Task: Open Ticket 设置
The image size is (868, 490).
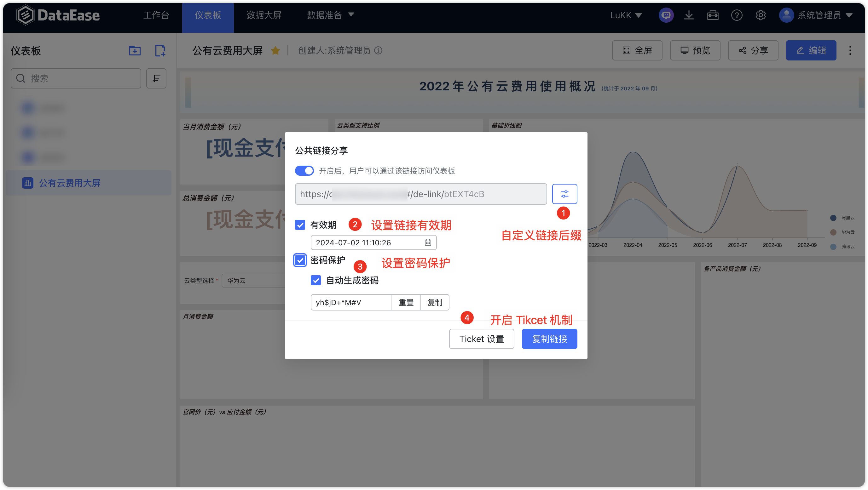Action: 482,339
